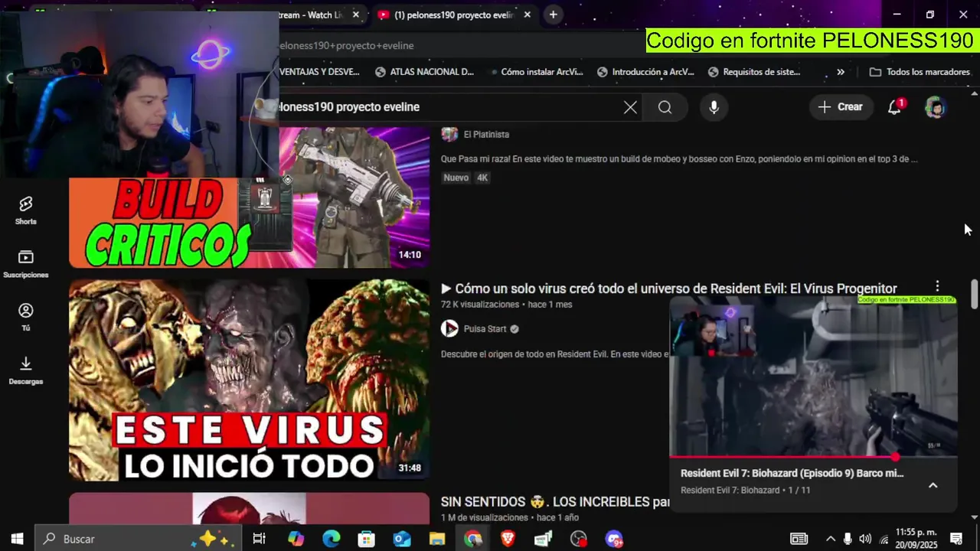Open options menu for Virus Progenitor video

pos(937,287)
